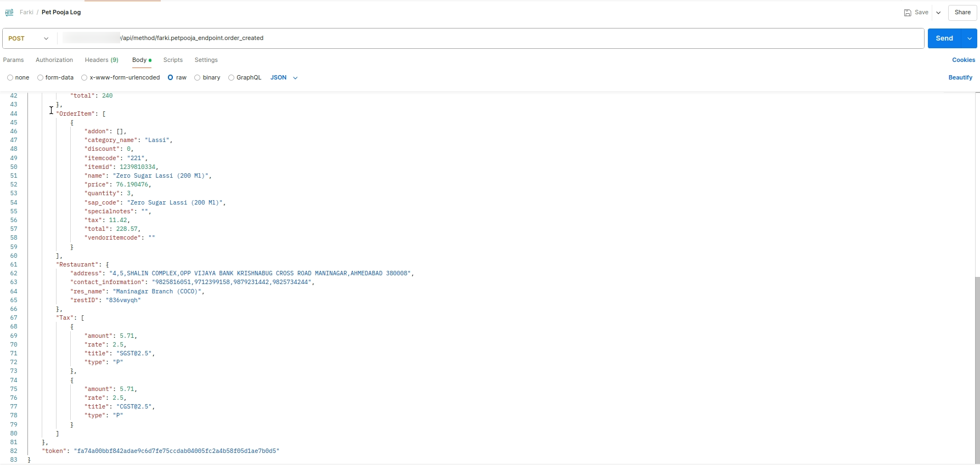Image resolution: width=980 pixels, height=465 pixels.
Task: Click the "SGST@2.5" title value
Action: pyautogui.click(x=134, y=354)
